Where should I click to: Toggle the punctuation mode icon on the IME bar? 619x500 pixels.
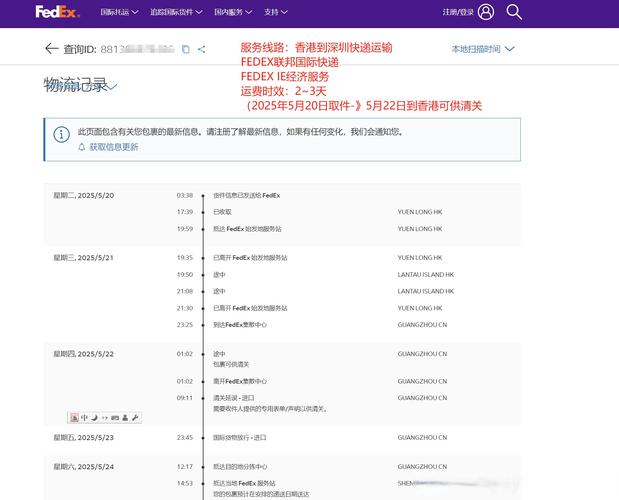pos(105,418)
